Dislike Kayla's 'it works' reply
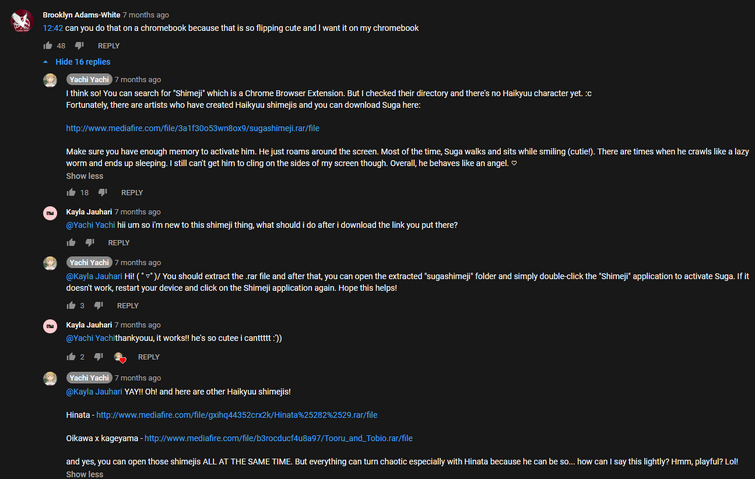Screen dimensions: 755x479 click(99, 357)
